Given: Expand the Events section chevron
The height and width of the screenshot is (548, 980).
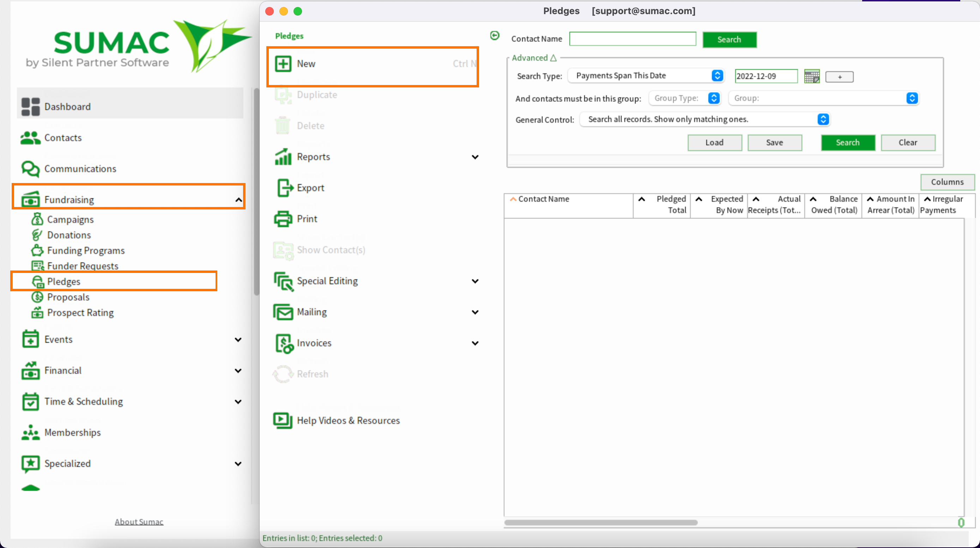Looking at the screenshot, I should point(238,340).
